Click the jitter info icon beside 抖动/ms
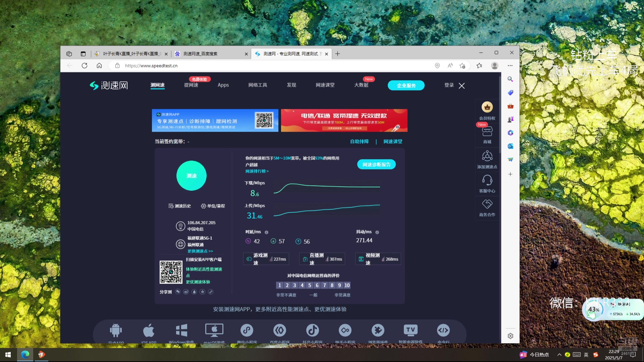Image resolution: width=644 pixels, height=362 pixels. click(x=377, y=232)
